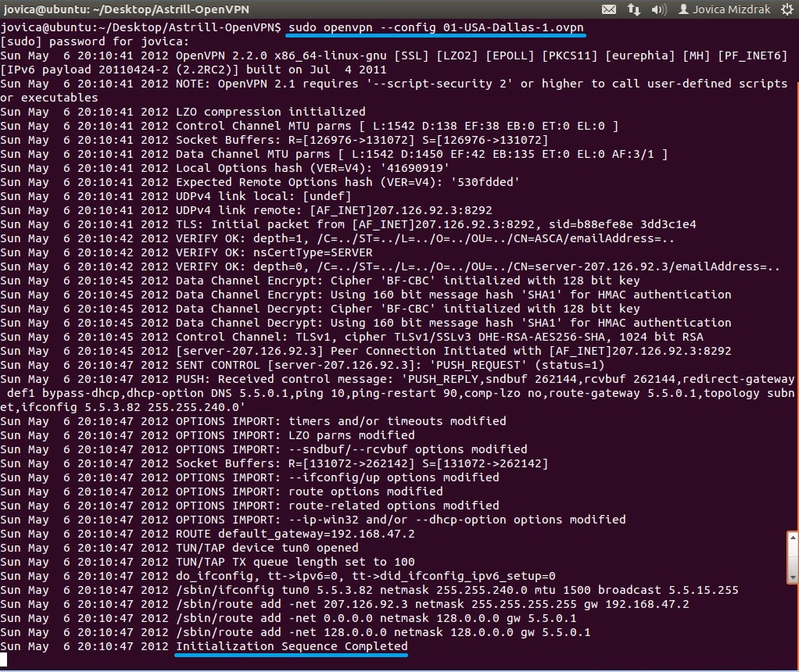Click the terminal scrollbar thumb
The width and height of the screenshot is (799, 672).
pyautogui.click(x=793, y=557)
